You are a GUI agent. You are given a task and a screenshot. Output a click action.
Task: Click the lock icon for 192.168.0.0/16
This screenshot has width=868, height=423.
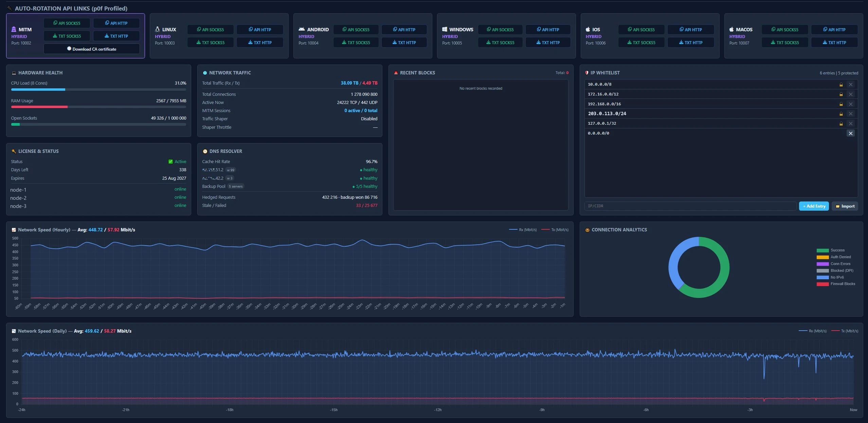tap(841, 104)
